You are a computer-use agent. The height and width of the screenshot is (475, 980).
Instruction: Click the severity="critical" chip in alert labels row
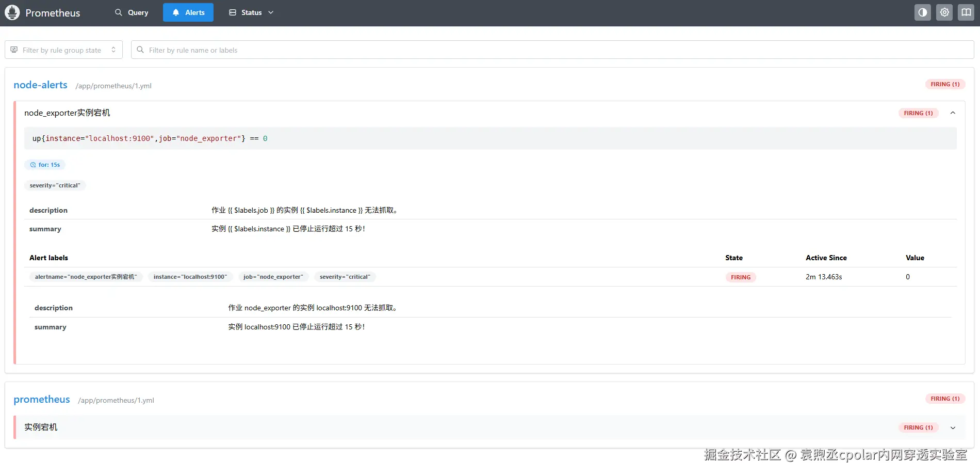[345, 277]
